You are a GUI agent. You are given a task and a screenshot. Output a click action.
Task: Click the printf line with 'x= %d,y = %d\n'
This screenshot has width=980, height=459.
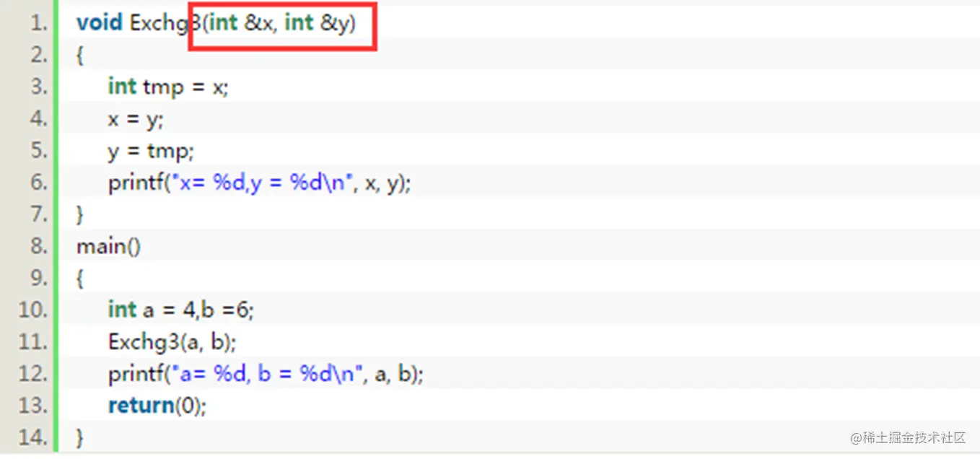pyautogui.click(x=260, y=183)
